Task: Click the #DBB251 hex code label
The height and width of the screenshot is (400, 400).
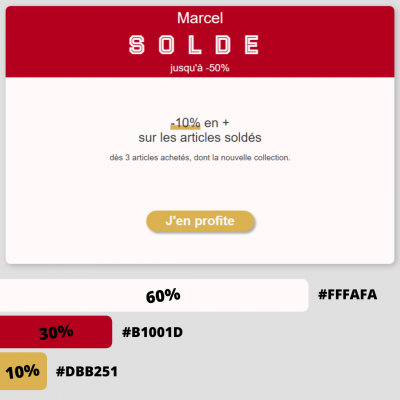Action: (87, 372)
